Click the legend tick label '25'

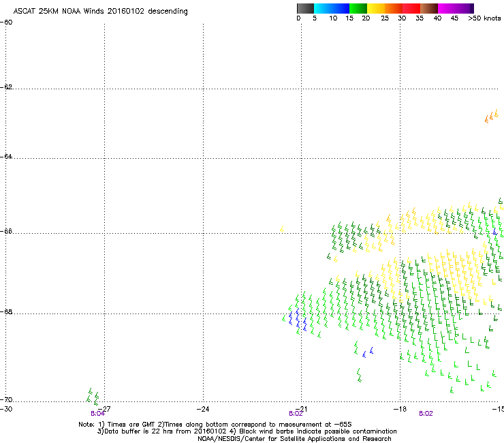(x=385, y=18)
